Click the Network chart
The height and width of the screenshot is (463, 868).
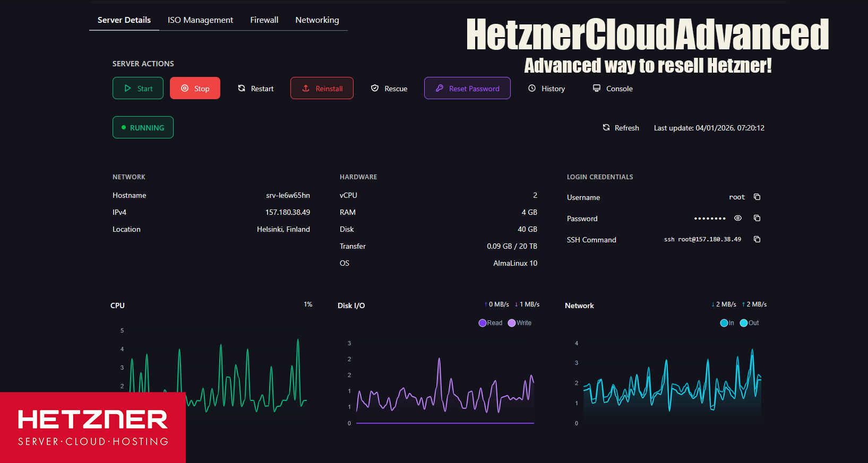click(668, 383)
